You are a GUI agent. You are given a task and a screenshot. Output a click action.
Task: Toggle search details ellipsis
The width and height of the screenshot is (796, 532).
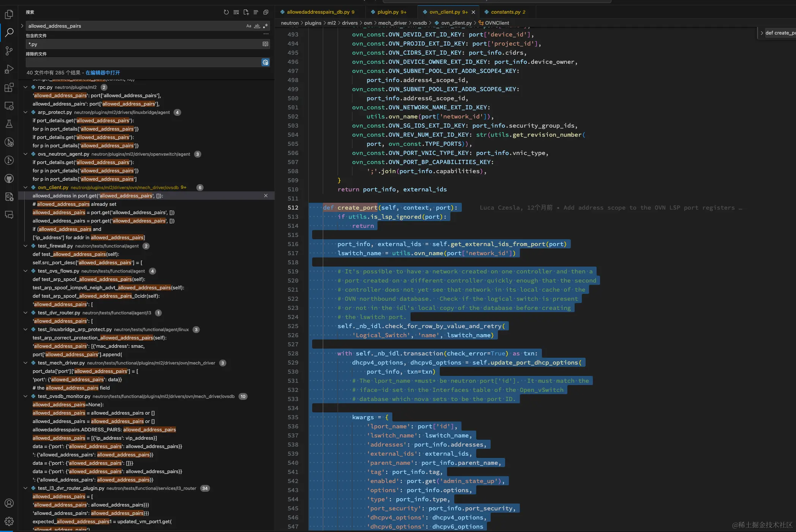266,34
